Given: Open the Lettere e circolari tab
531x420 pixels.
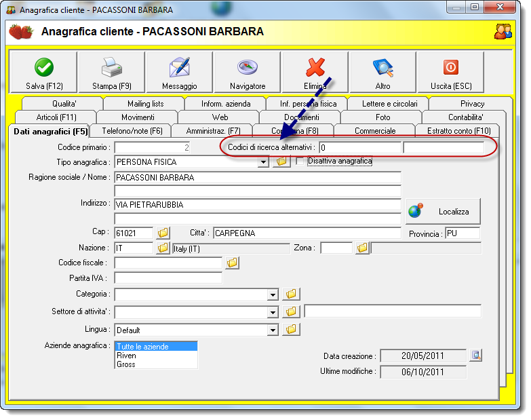Looking at the screenshot, I should click(x=389, y=104).
